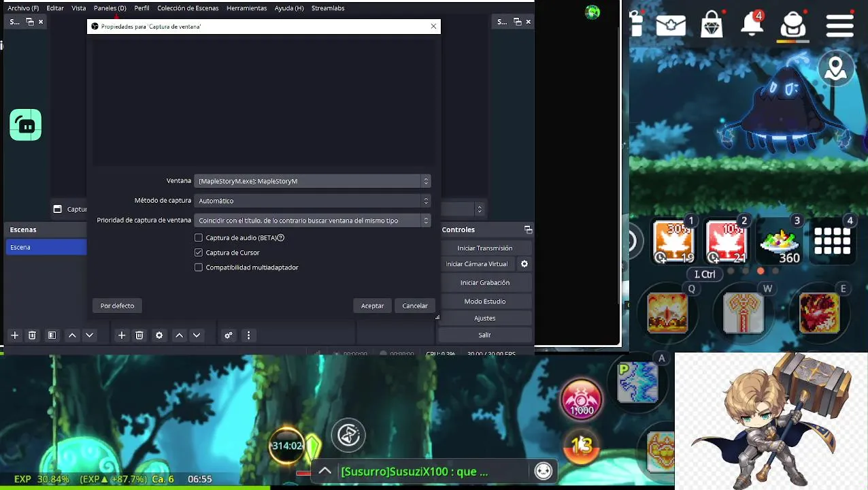
Task: Click the whisper chat message SusuziX100
Action: pos(414,471)
